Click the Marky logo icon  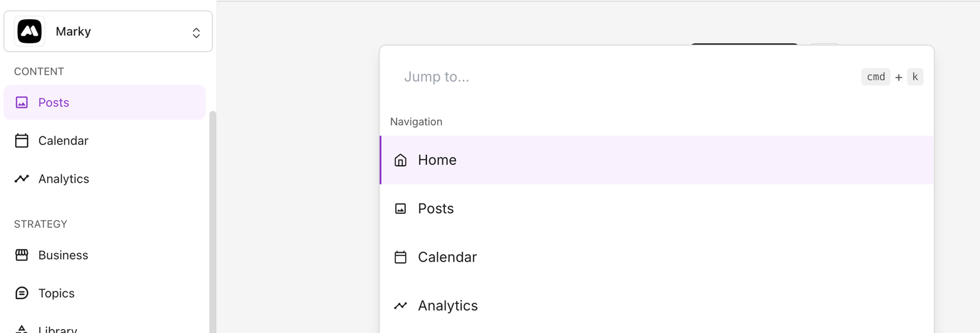tap(30, 31)
